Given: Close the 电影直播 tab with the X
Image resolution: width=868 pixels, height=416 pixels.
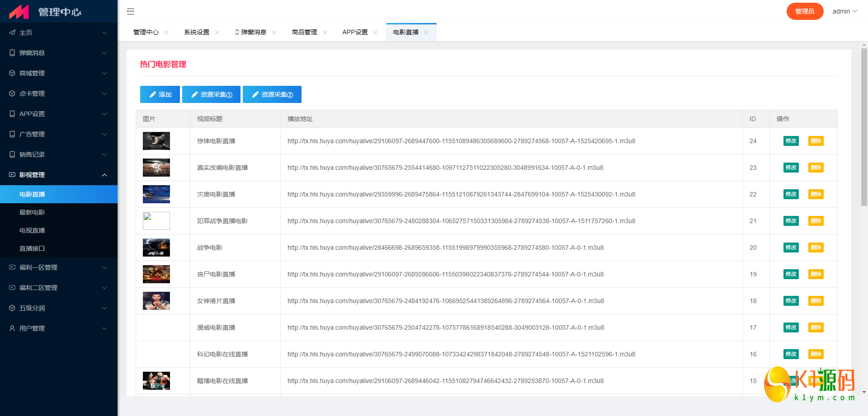Looking at the screenshot, I should point(426,33).
